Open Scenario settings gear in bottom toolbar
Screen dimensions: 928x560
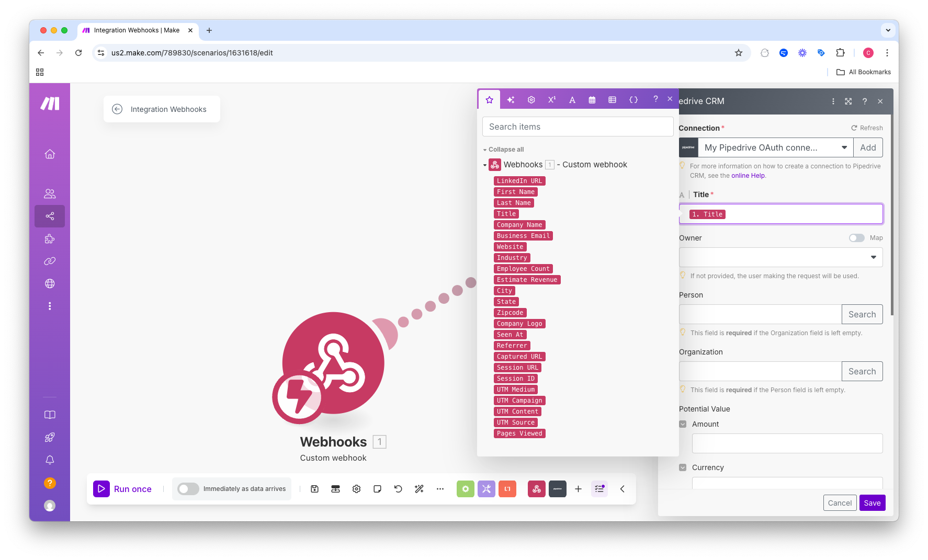pyautogui.click(x=356, y=489)
